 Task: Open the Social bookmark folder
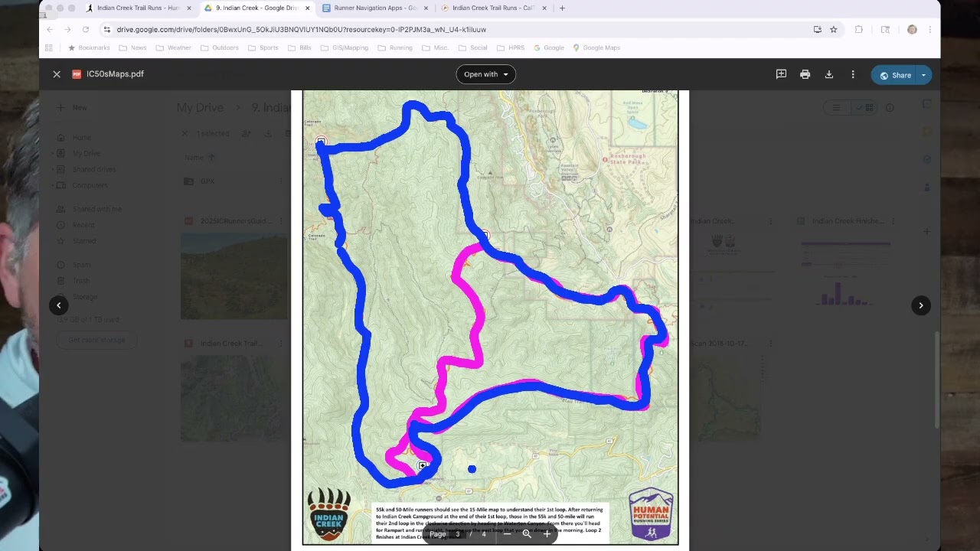pos(473,47)
